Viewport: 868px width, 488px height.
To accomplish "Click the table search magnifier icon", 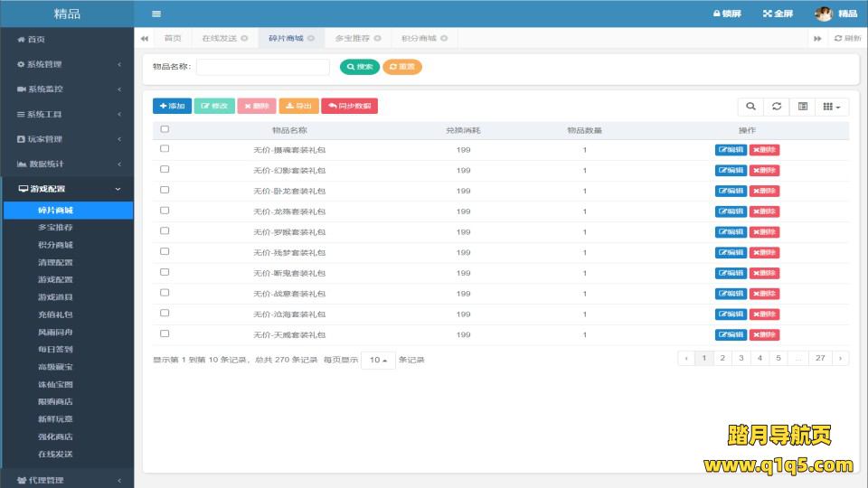I will tap(750, 107).
